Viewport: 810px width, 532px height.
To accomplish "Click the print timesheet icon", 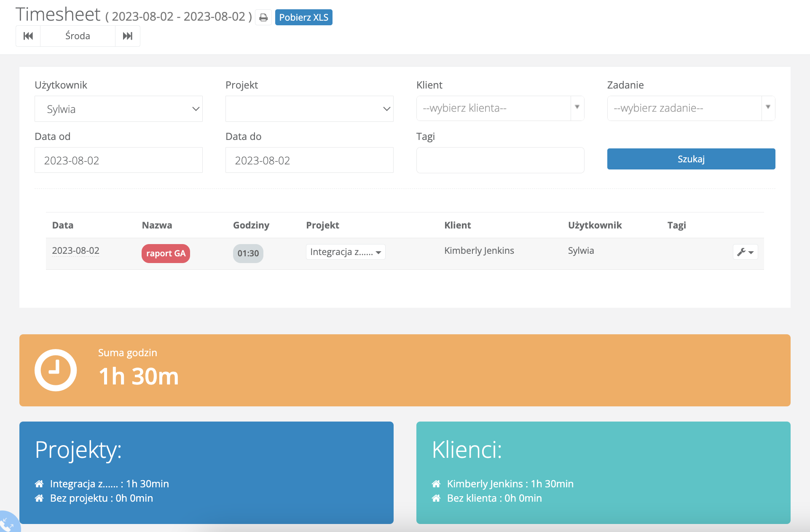I will click(263, 17).
